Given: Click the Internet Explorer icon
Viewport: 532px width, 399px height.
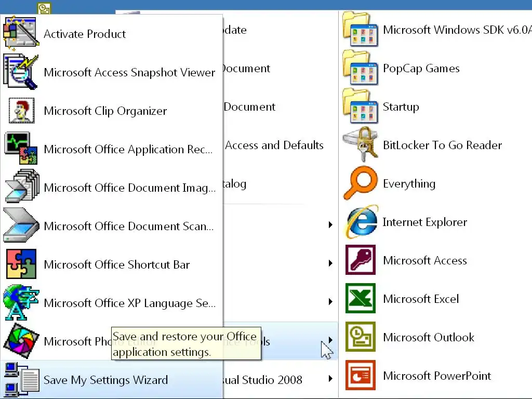Looking at the screenshot, I should [x=362, y=221].
